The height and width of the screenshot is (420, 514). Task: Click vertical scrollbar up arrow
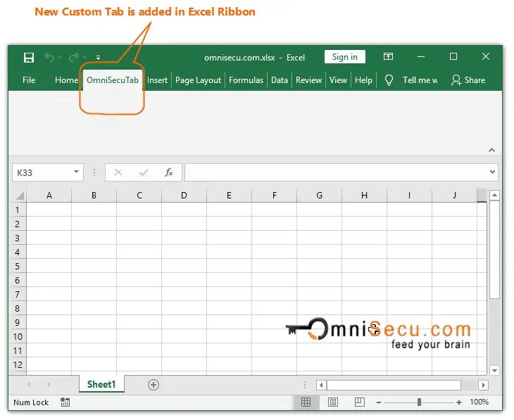[x=494, y=196]
